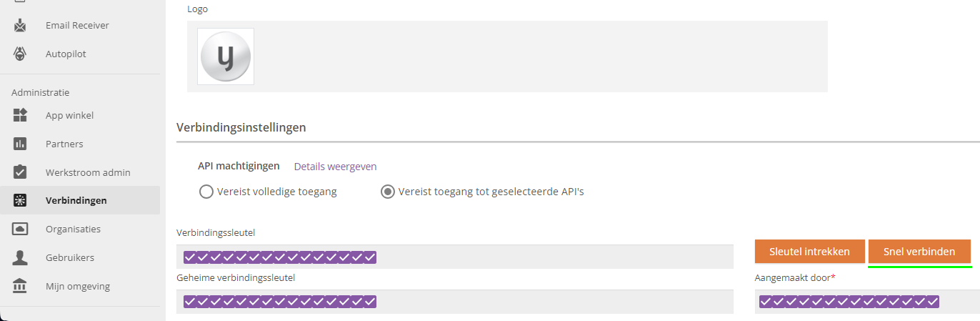Open App winkel via its icon
The width and height of the screenshot is (980, 321).
(x=20, y=115)
